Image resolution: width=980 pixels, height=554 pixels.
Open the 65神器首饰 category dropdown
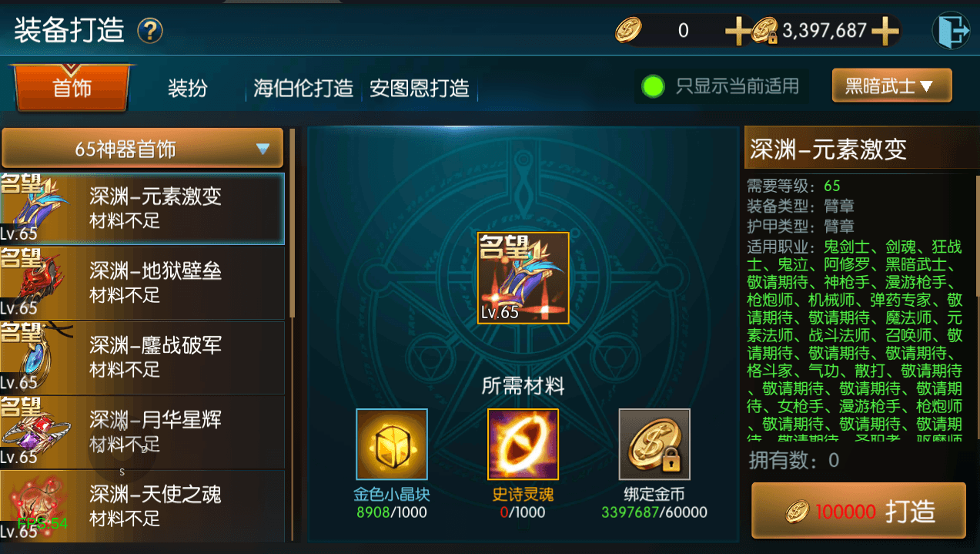coord(142,148)
